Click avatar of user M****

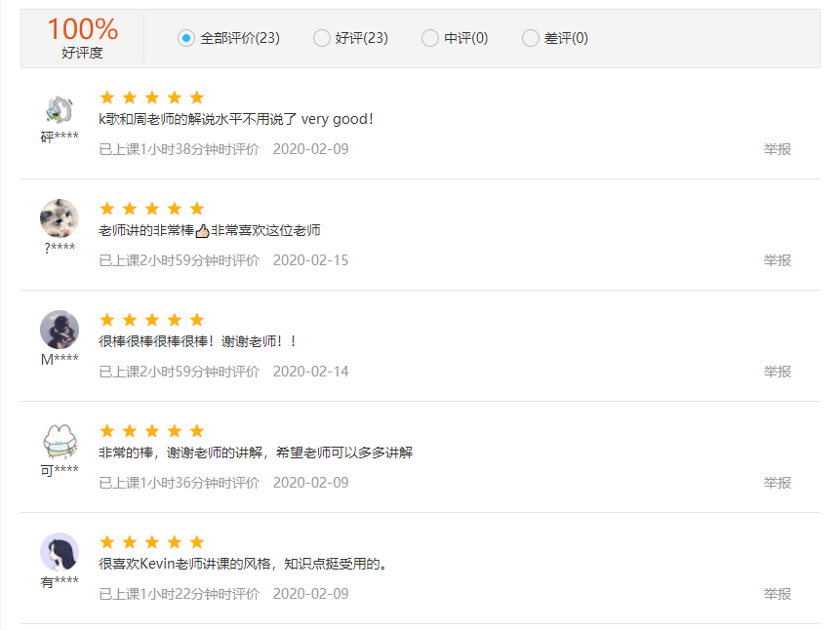point(60,330)
